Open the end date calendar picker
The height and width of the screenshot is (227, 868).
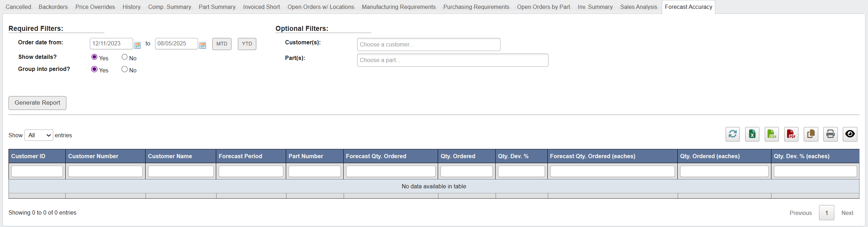pos(202,45)
